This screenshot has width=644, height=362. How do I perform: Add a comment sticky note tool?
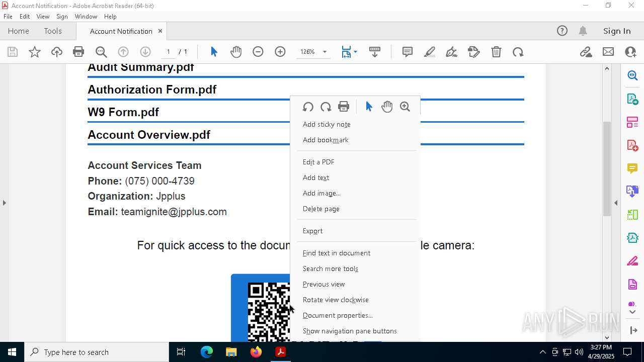(408, 52)
